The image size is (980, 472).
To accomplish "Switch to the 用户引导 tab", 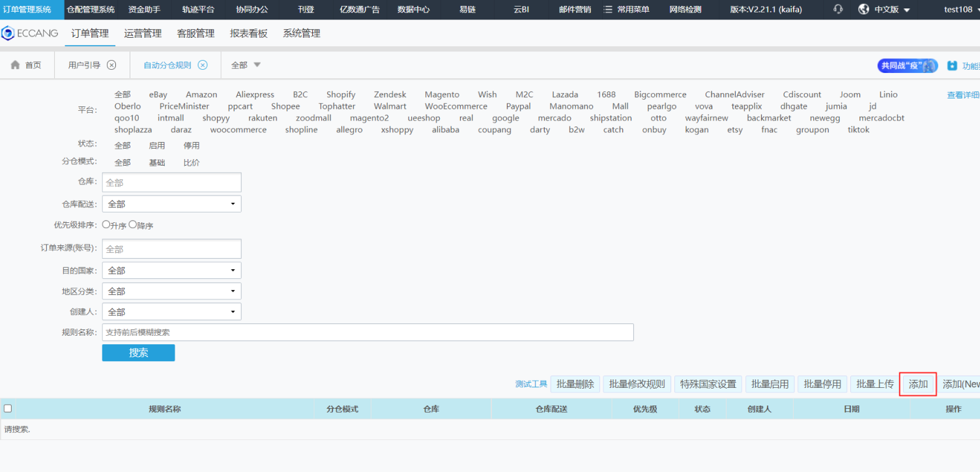I will [84, 65].
